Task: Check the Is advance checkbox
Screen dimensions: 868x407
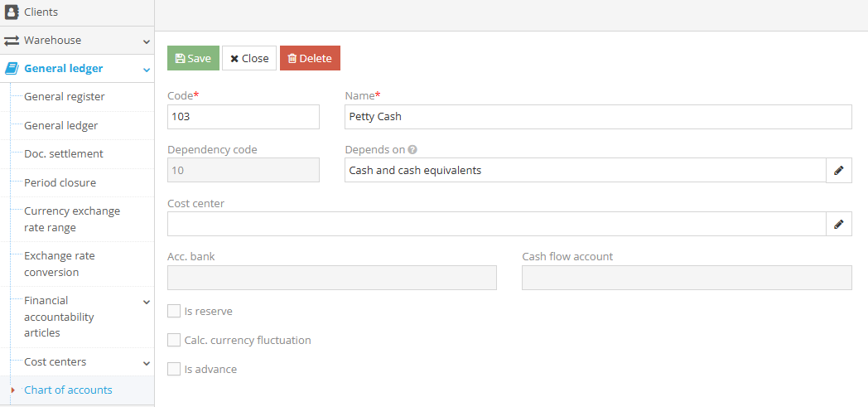Action: click(174, 369)
